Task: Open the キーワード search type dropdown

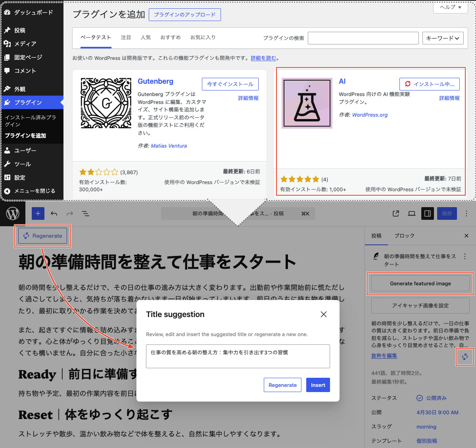Action: click(x=443, y=38)
